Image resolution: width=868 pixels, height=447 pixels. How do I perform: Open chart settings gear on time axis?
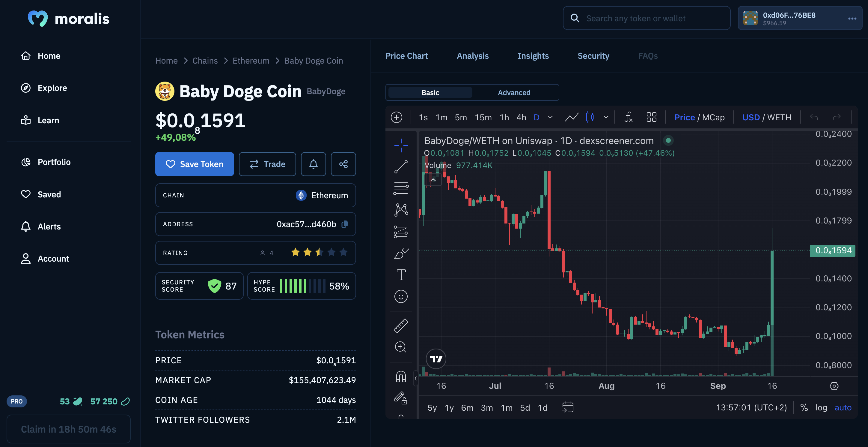click(834, 386)
